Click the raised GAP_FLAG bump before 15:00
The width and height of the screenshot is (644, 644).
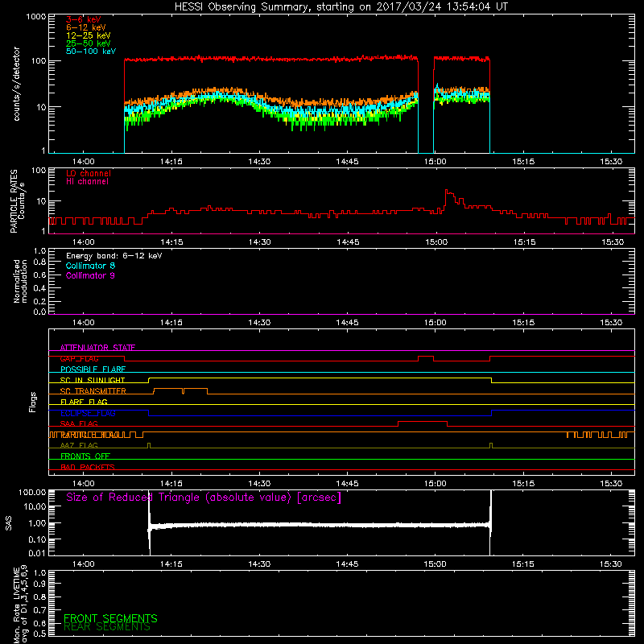point(426,357)
